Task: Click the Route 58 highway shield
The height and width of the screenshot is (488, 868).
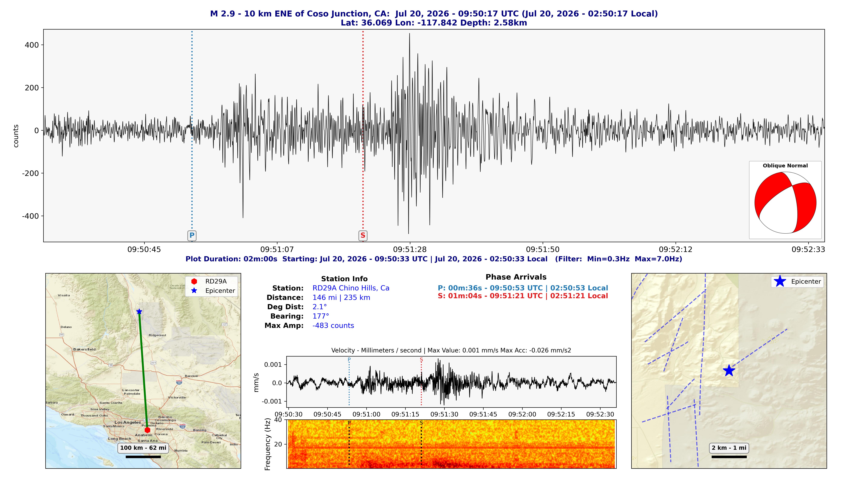Action: [x=110, y=365]
